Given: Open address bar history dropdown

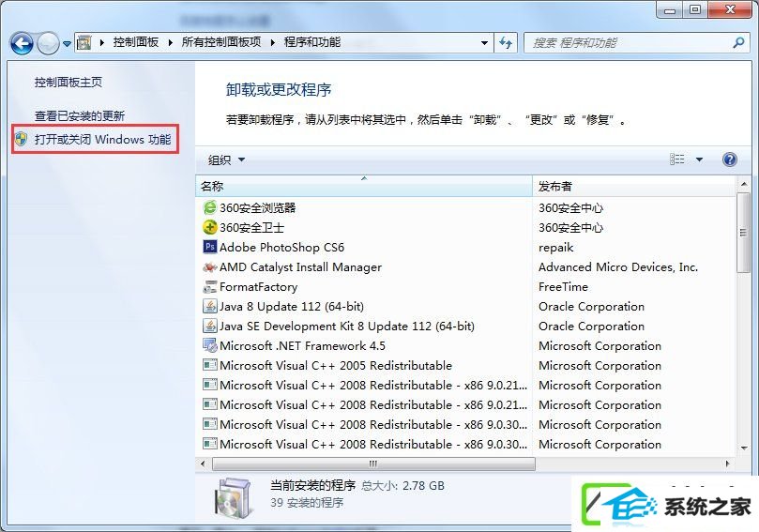Looking at the screenshot, I should click(484, 42).
